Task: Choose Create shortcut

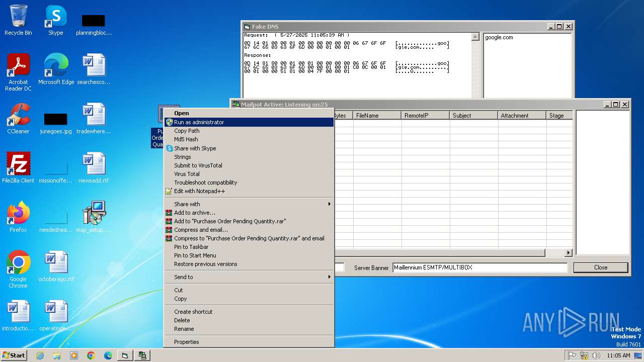Action: tap(249, 312)
